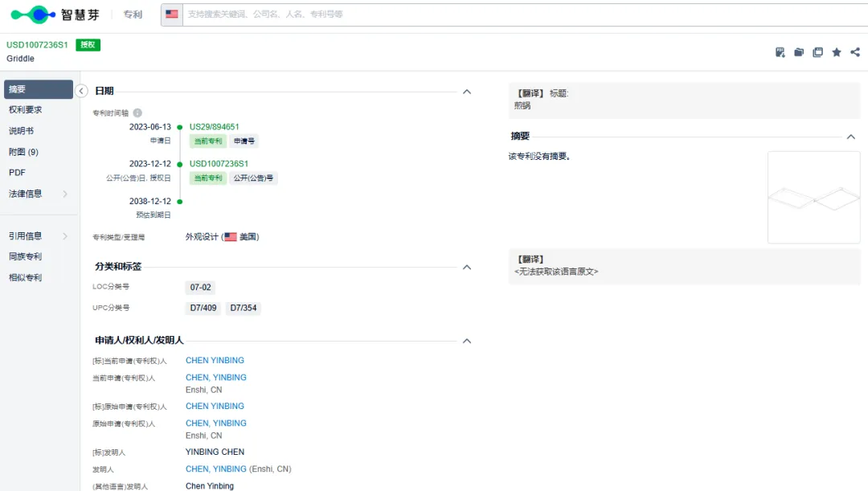Screen dimensions: 868x491
Task: Click 当前专利 tag under USD1007236S1 timeline entry
Action: pos(207,178)
